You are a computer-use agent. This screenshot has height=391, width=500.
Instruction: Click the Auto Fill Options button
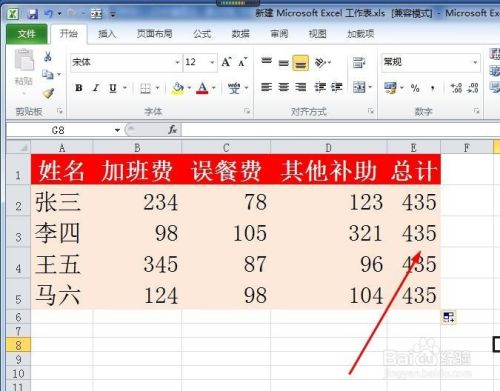(449, 317)
